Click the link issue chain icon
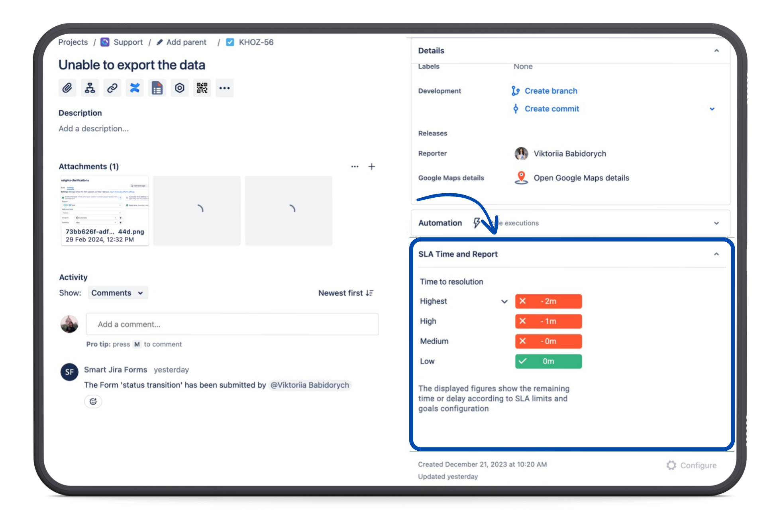Viewport: 779px width, 532px height. pos(112,88)
